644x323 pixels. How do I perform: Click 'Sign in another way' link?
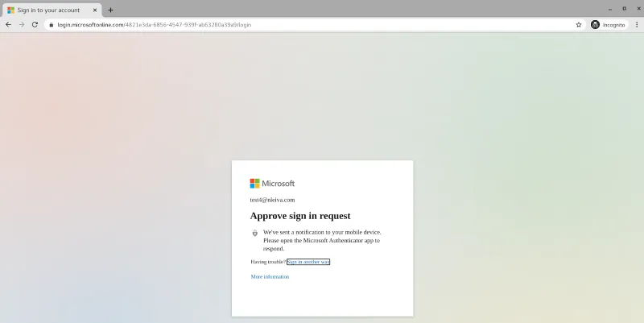click(x=308, y=262)
